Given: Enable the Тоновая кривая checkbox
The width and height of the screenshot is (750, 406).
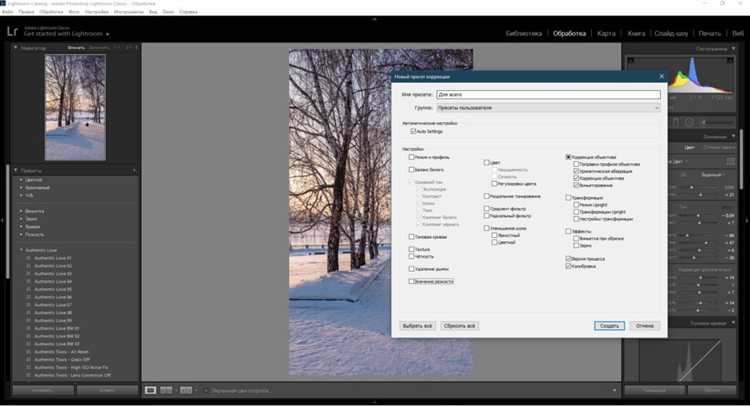Looking at the screenshot, I should 411,237.
